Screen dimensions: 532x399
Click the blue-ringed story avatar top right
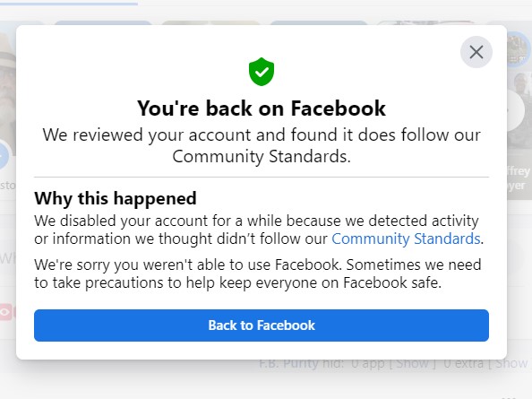(x=519, y=49)
